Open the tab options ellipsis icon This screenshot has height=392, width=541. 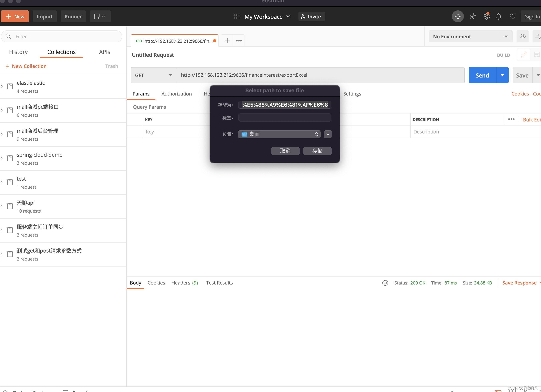[239, 41]
